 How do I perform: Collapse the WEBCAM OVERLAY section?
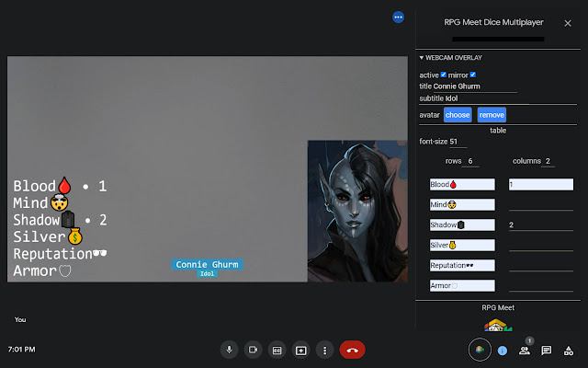tap(451, 57)
